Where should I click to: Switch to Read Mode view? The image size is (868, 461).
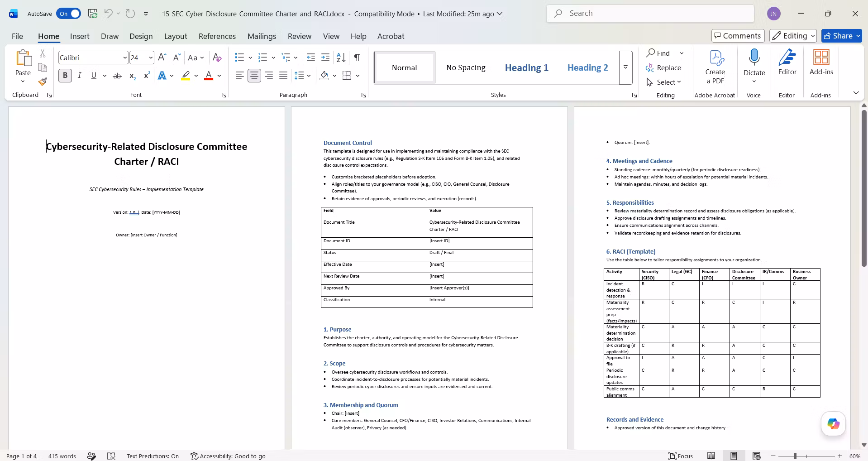pos(711,456)
